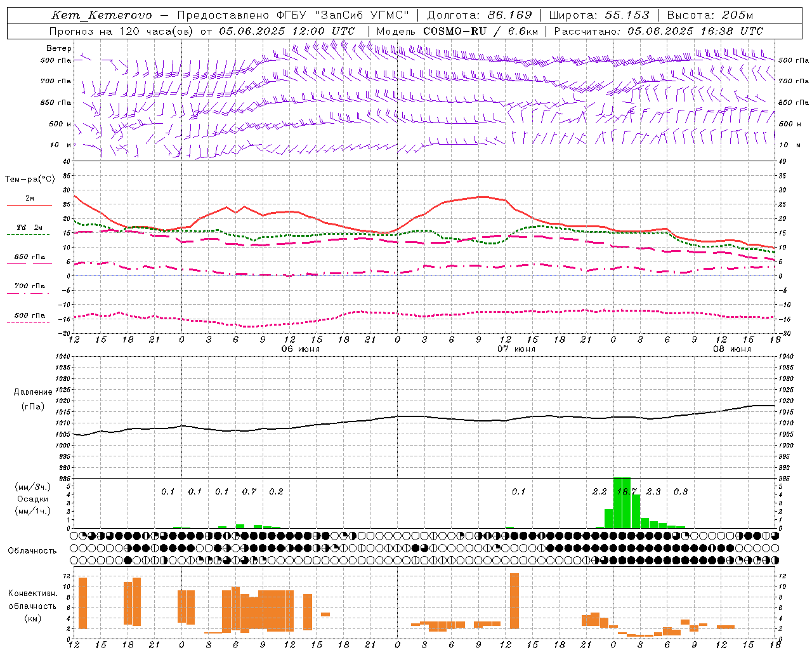Image resolution: width=812 pixels, height=650 pixels.
Task: Click the red "2м" temperature legend line
Action: pos(30,205)
